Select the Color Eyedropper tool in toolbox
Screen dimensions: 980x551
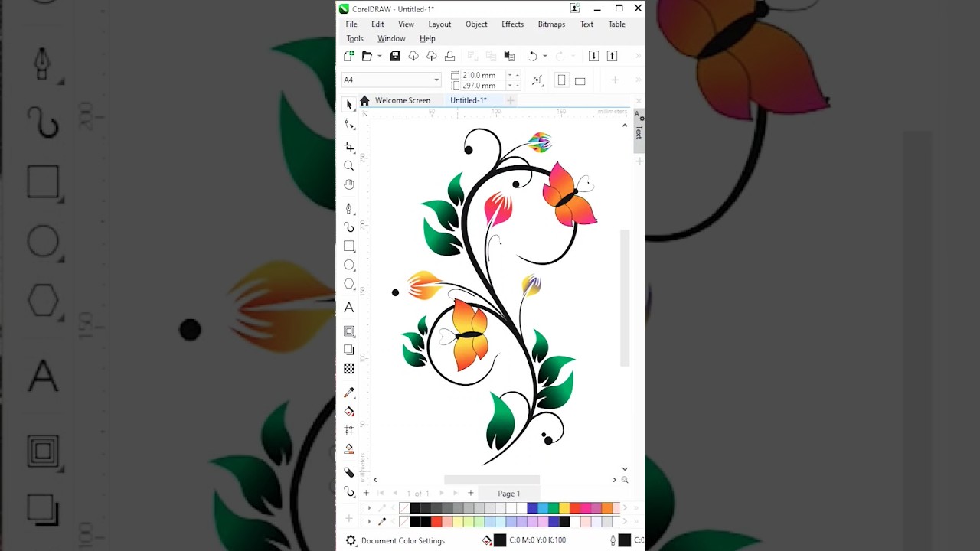[349, 393]
